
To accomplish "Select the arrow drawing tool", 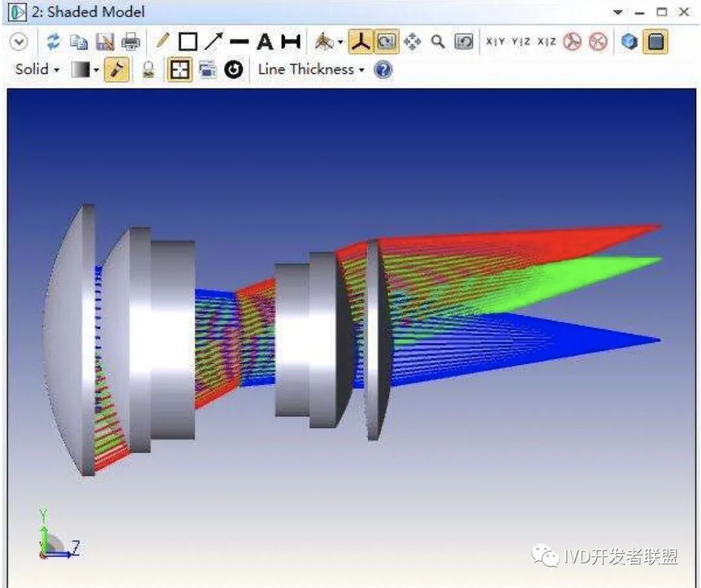I will [214, 42].
